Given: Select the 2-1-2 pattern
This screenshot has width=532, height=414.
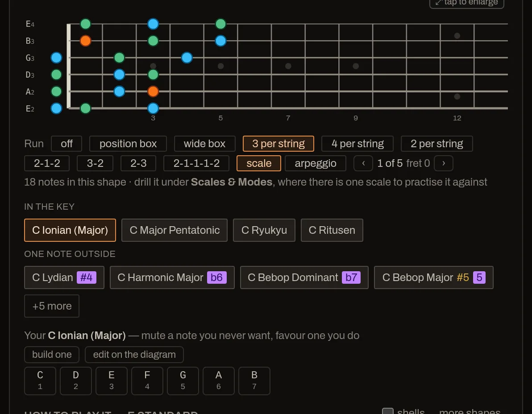Looking at the screenshot, I should point(47,163).
